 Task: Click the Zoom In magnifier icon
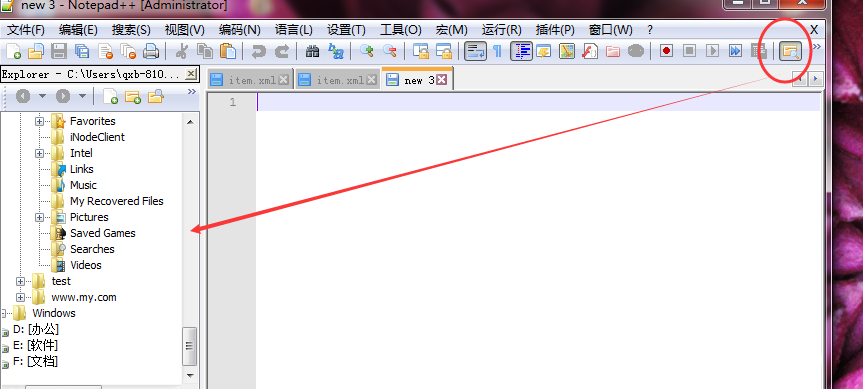coord(367,51)
